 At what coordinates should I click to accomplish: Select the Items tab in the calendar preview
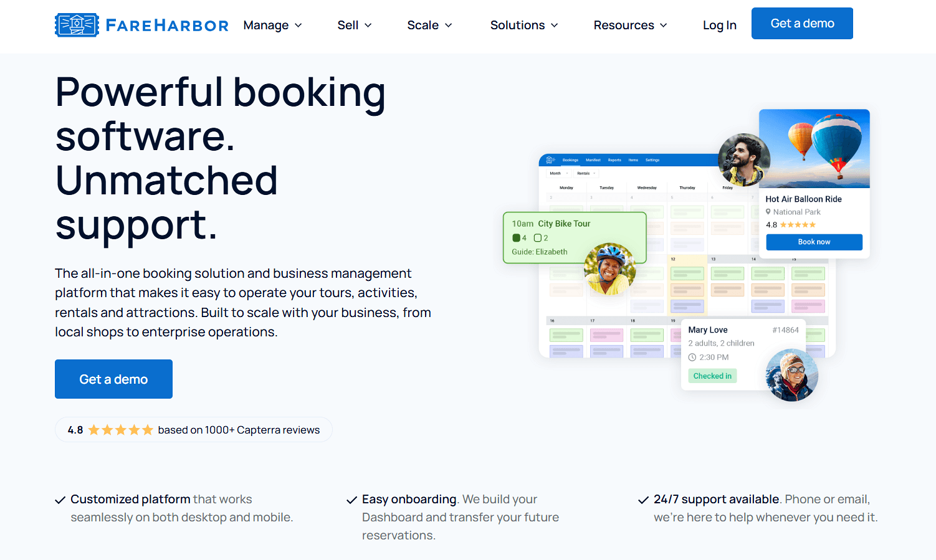(633, 160)
